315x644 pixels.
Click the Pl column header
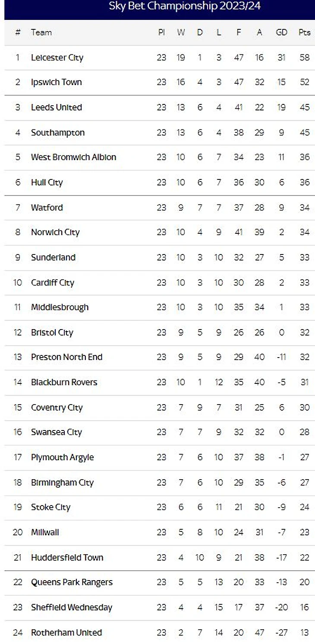point(161,32)
